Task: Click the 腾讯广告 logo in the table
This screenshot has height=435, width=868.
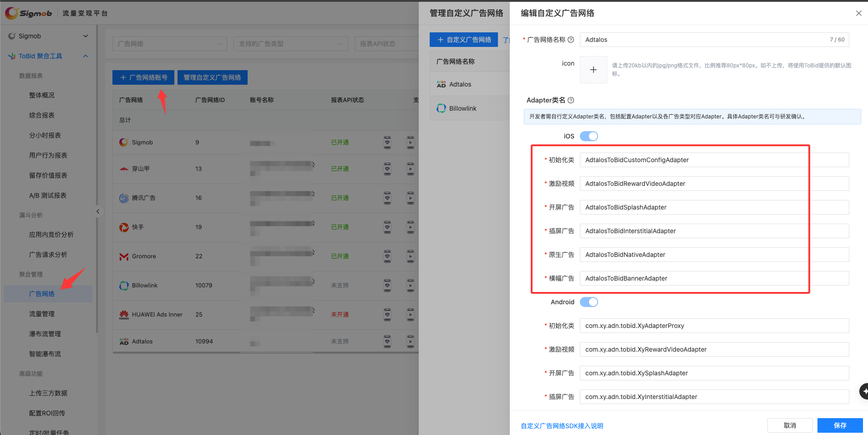Action: coord(124,198)
